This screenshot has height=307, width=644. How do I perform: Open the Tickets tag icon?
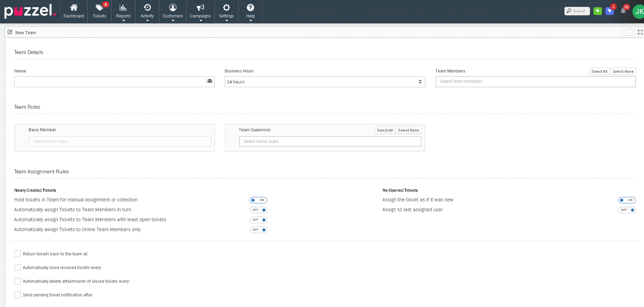[x=99, y=8]
